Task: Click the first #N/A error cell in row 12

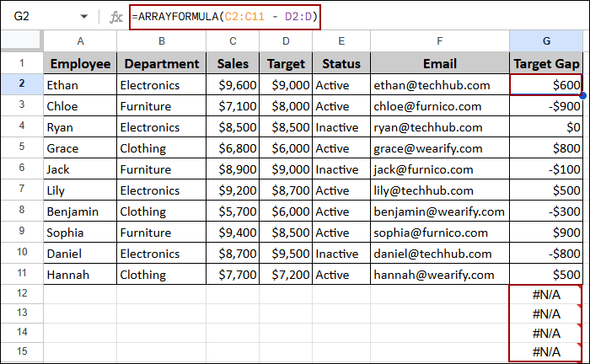Action: [x=546, y=294]
